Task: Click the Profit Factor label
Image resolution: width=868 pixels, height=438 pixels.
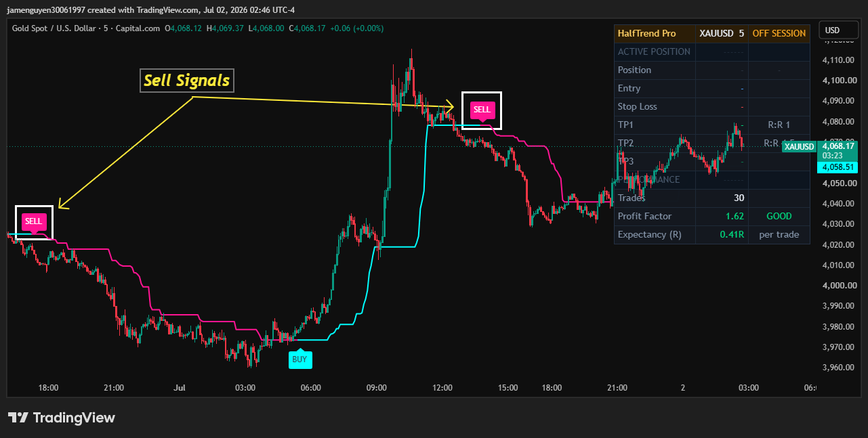Action: point(644,216)
